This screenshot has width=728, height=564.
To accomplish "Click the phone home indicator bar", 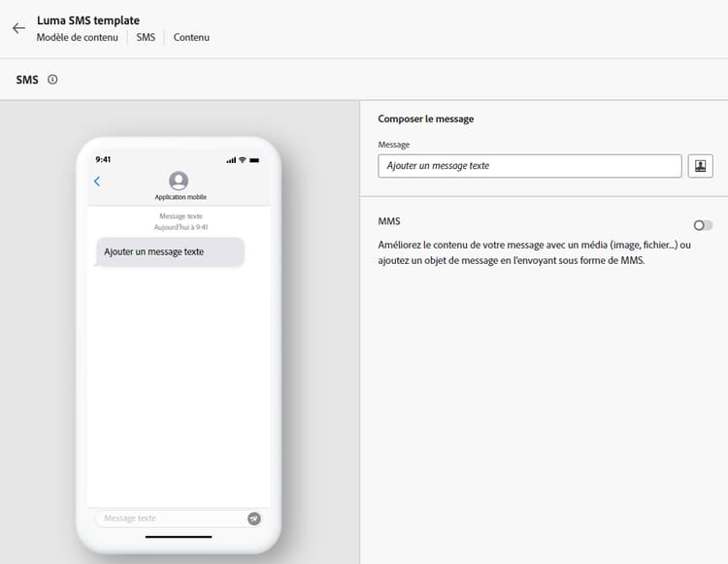I will (179, 537).
